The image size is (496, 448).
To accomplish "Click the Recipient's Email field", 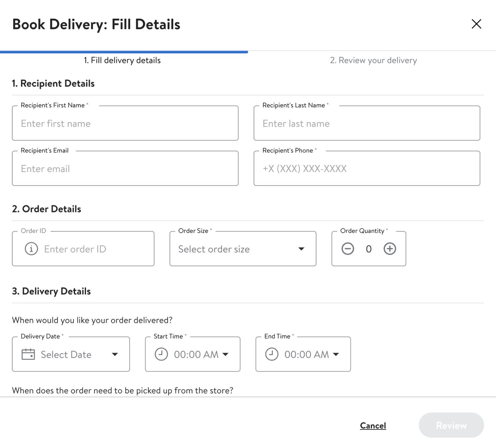I will click(x=125, y=168).
